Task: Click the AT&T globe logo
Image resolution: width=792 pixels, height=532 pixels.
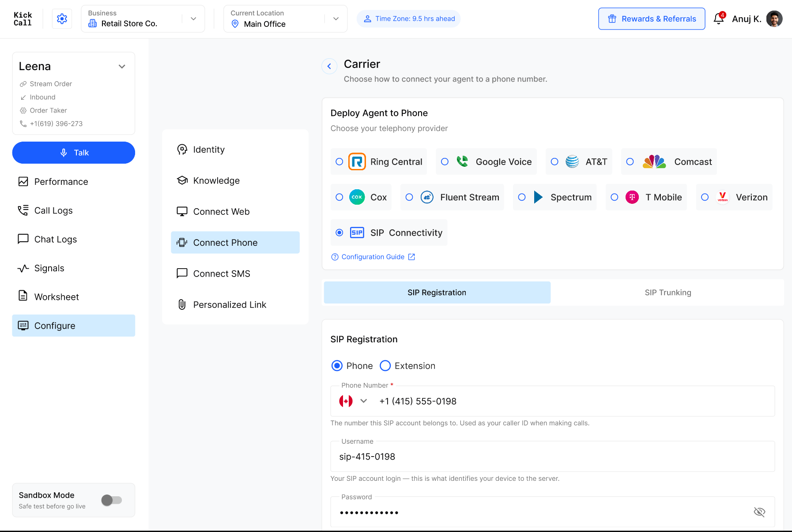Action: pos(572,161)
